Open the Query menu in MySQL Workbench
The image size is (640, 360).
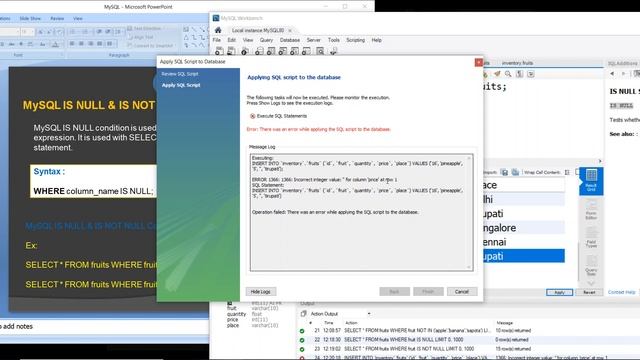point(266,40)
